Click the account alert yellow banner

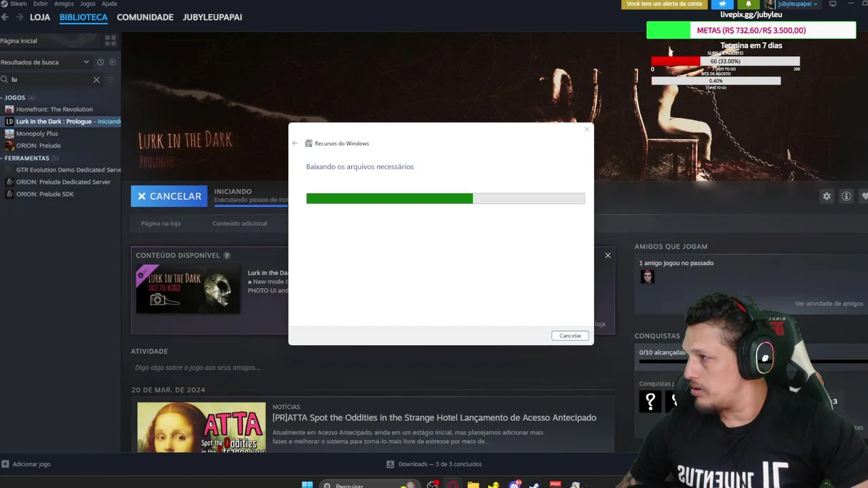pos(664,4)
